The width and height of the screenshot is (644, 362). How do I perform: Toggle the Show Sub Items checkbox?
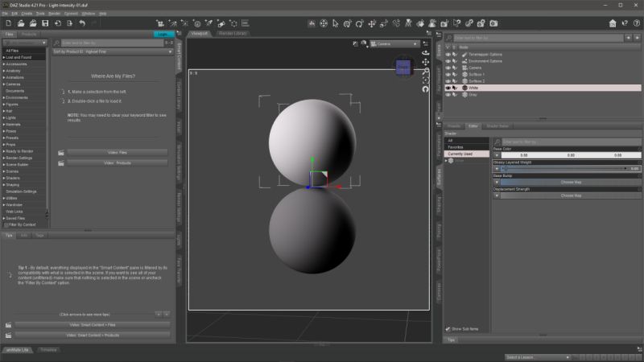448,329
